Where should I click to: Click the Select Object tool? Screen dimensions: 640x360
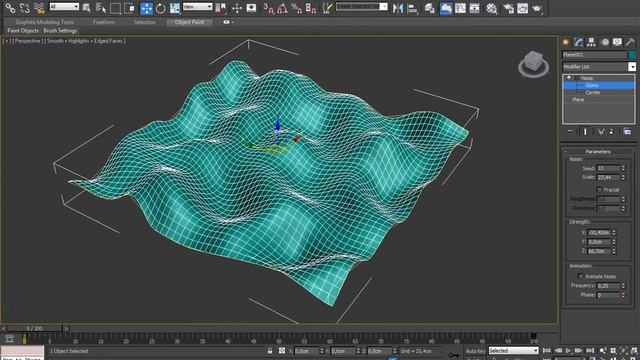point(87,8)
